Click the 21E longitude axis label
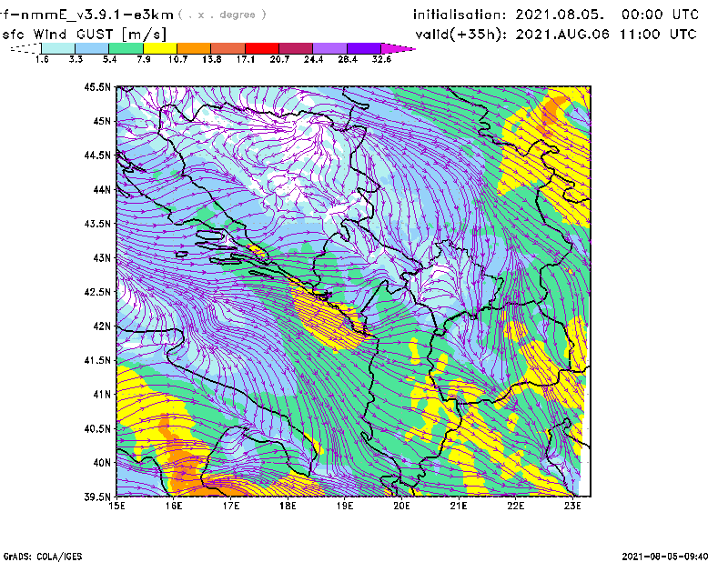728x562 pixels. click(x=459, y=506)
